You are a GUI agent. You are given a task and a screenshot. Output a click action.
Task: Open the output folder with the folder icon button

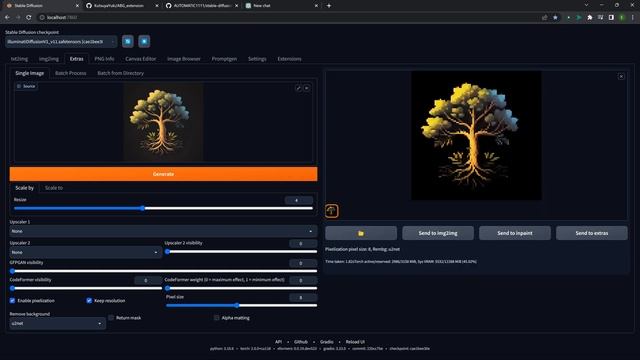361,233
